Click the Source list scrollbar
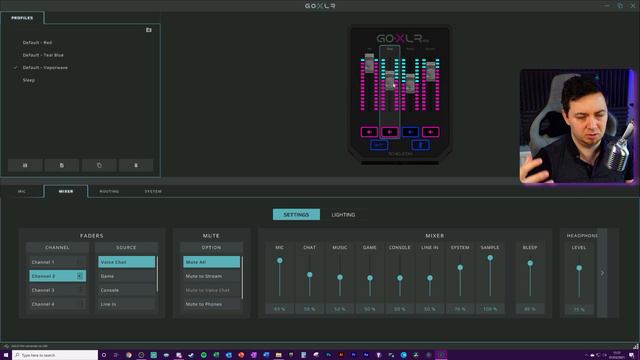Screen dimensions: 640x360 point(157,274)
